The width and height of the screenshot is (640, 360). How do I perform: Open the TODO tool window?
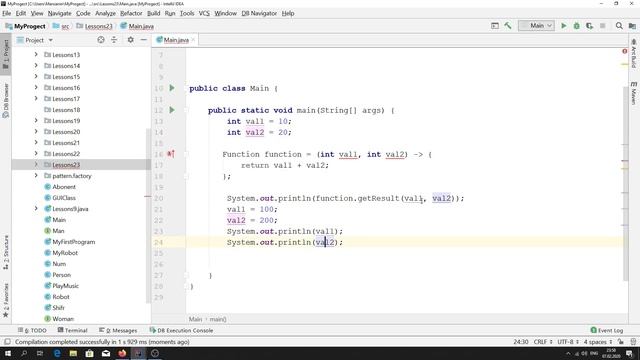(32, 330)
